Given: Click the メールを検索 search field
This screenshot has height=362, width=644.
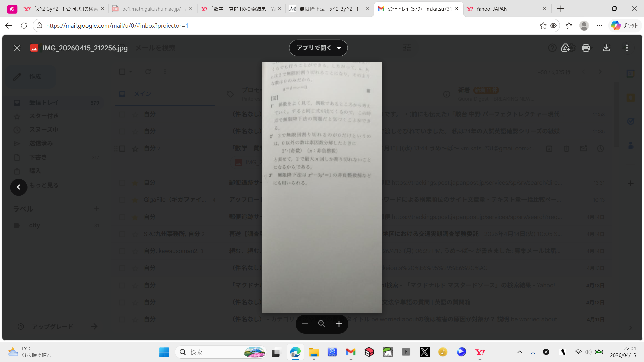Looking at the screenshot, I should (155, 48).
